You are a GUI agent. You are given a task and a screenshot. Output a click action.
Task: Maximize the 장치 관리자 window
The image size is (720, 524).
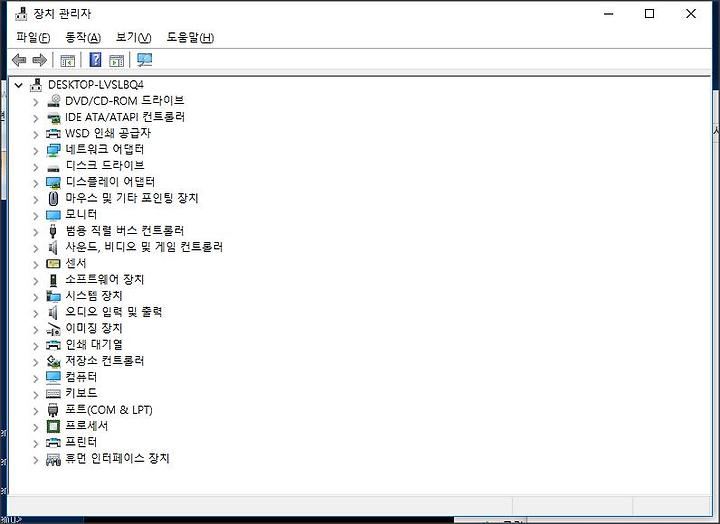pos(649,14)
